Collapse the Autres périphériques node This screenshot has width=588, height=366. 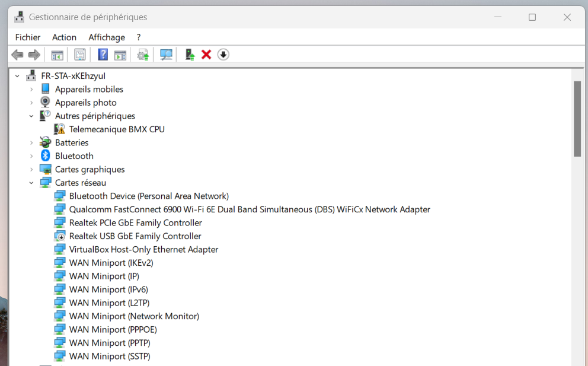pos(31,116)
